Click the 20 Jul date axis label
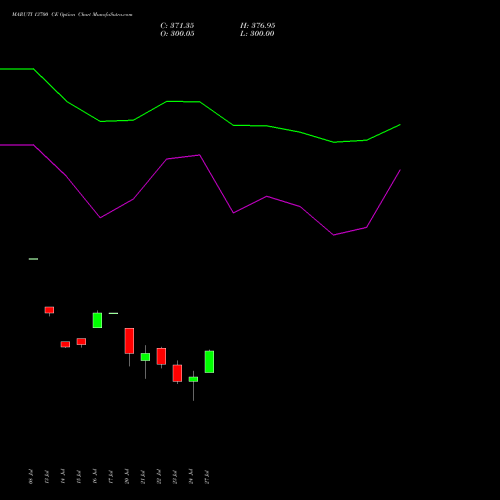 [x=127, y=477]
